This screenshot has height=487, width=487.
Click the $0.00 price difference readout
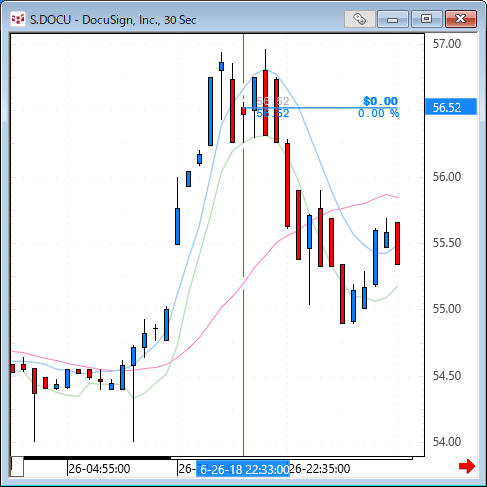tap(380, 101)
